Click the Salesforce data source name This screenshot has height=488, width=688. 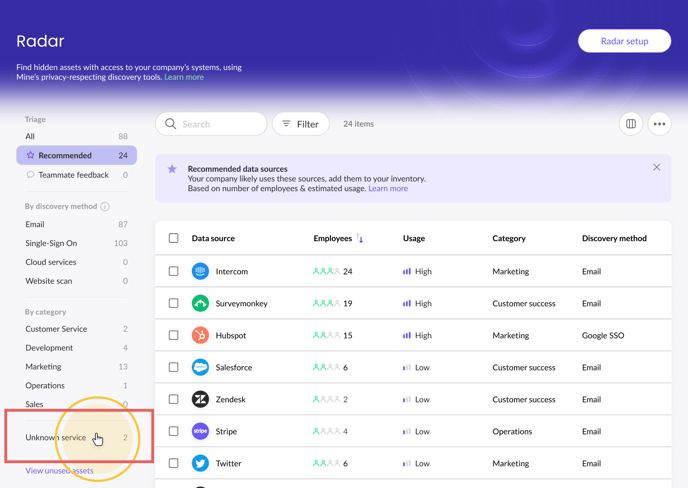[x=233, y=367]
